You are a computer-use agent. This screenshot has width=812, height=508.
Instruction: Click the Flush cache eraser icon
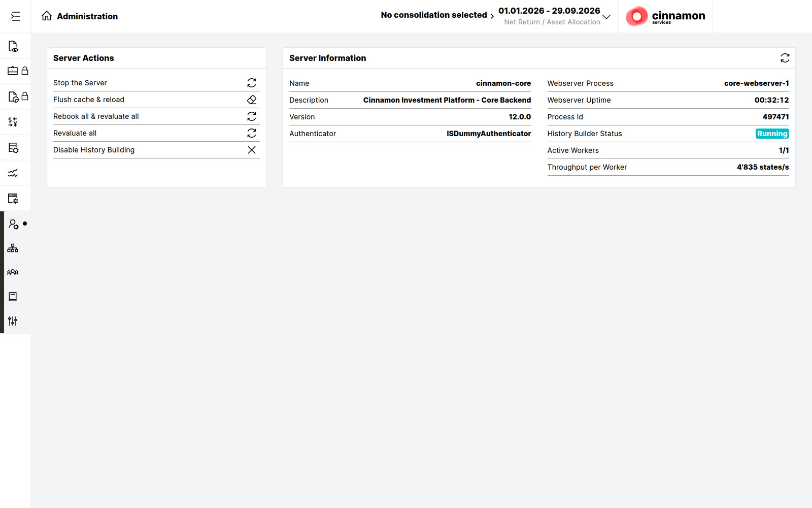tap(252, 100)
